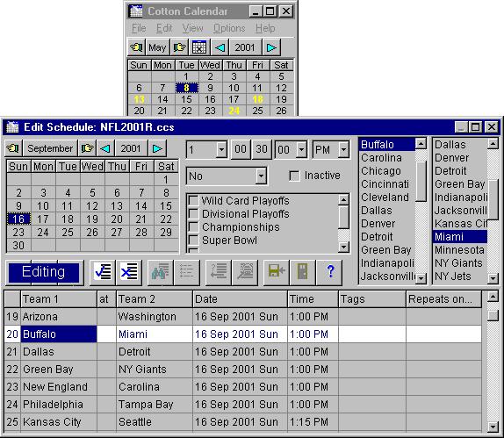Go to next year in Edit Schedule
The width and height of the screenshot is (504, 438).
(x=157, y=148)
